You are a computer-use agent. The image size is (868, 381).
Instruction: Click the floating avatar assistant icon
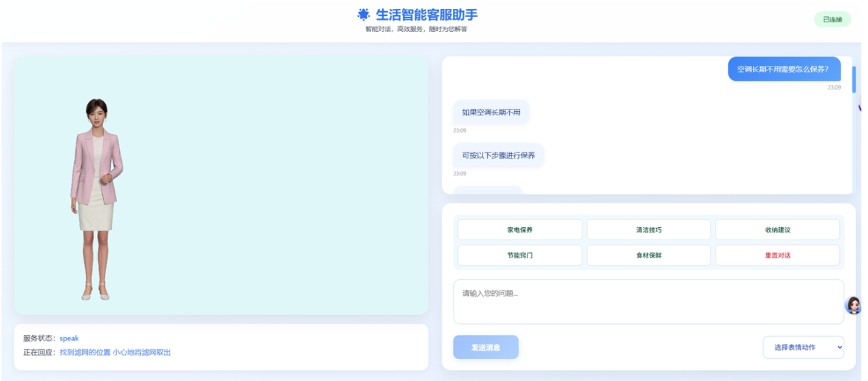[x=853, y=305]
